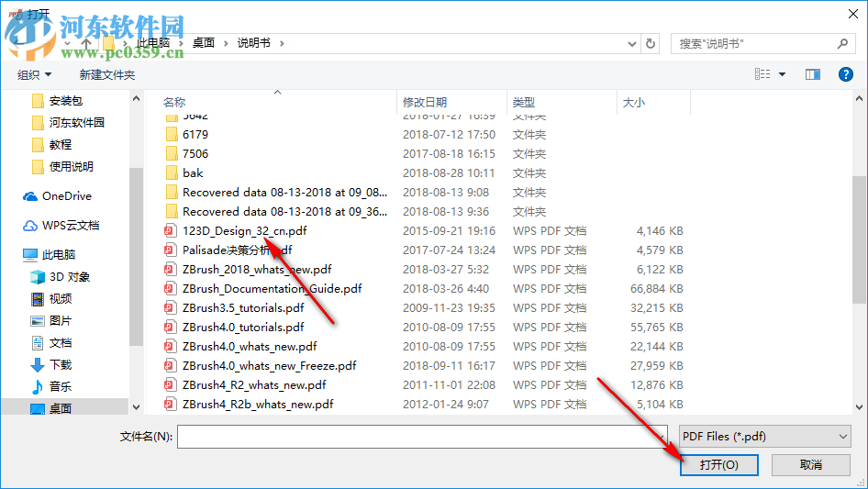This screenshot has width=868, height=489.
Task: Select Recovered data folder at 09_08
Action: tap(284, 193)
